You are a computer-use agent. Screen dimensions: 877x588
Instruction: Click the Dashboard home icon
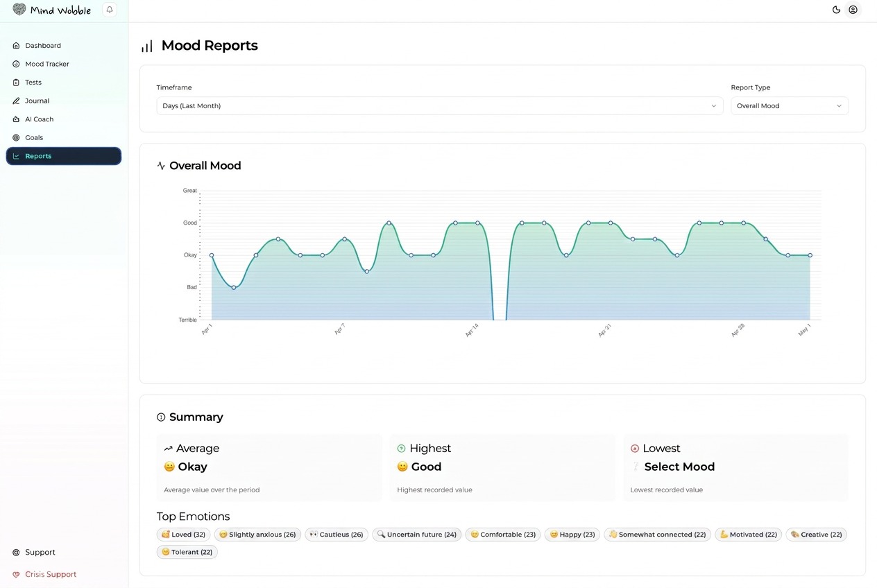pyautogui.click(x=16, y=46)
